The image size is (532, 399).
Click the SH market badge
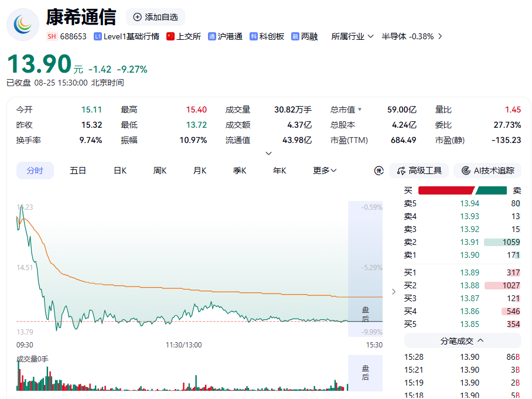[x=52, y=36]
